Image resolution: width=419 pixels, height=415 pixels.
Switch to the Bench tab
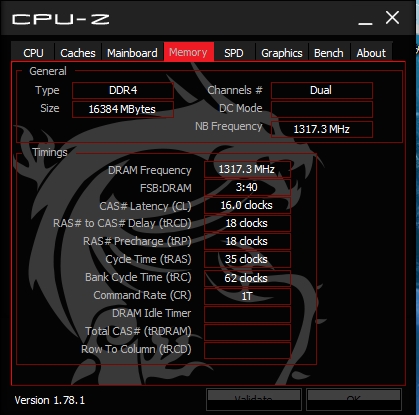[329, 52]
